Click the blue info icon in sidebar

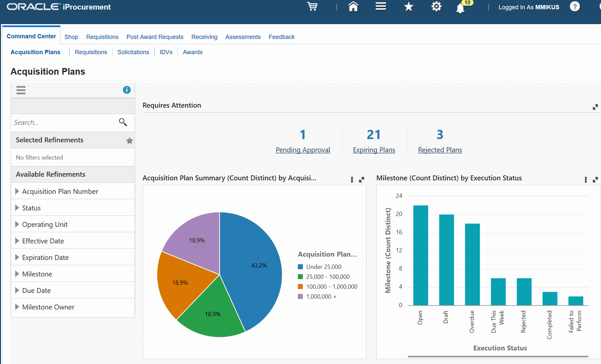tap(126, 90)
